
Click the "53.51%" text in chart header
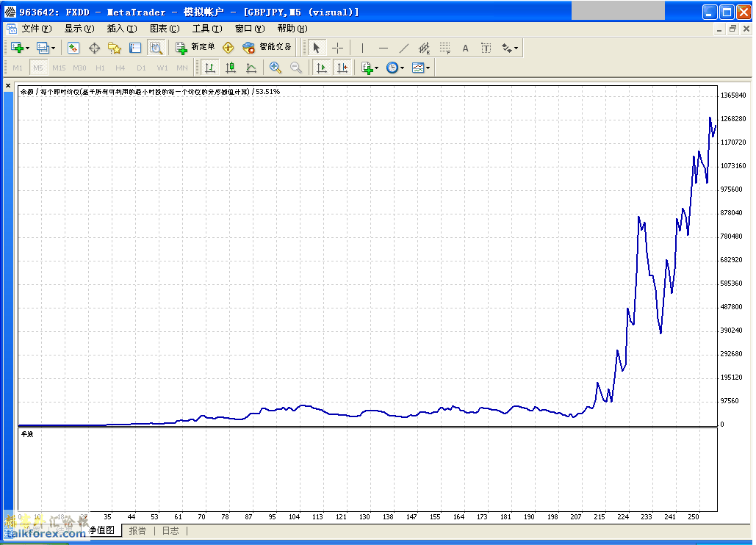click(x=267, y=92)
